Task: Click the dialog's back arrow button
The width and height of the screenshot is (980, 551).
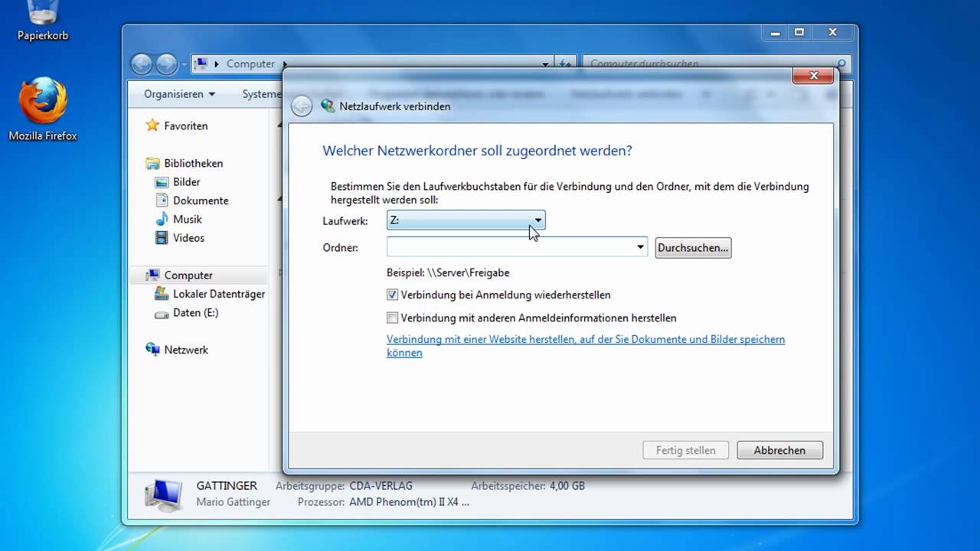Action: (x=302, y=106)
